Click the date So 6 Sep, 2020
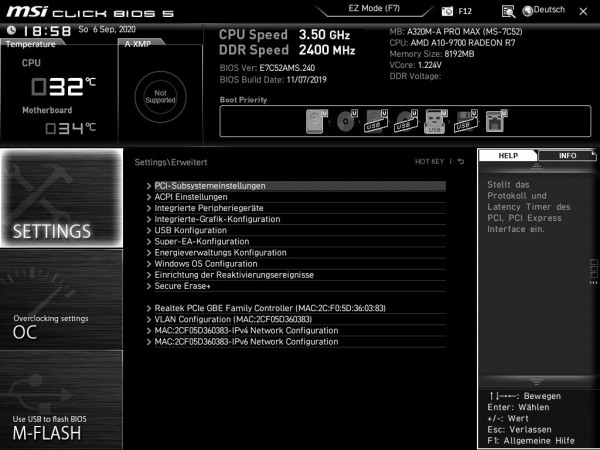The height and width of the screenshot is (450, 600). [x=107, y=29]
